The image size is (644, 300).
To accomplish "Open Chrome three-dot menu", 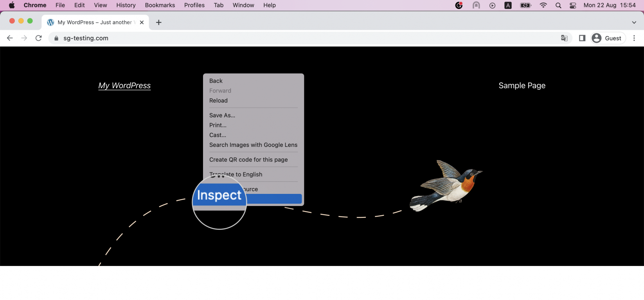I will click(634, 38).
